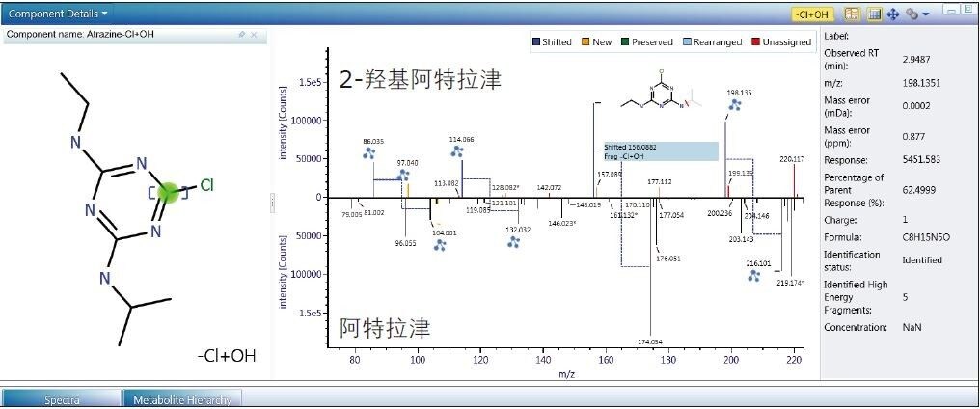Click the Formula value C8H15N5O
Viewport: 980px width, 409px height.
click(x=926, y=237)
